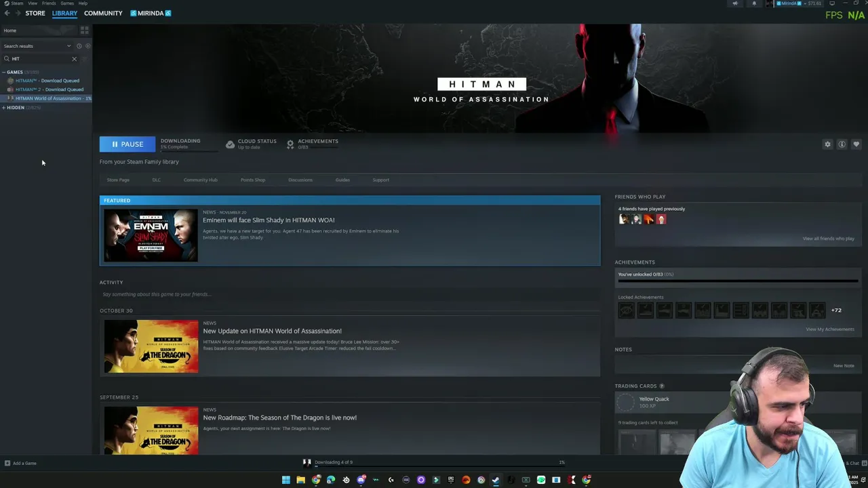This screenshot has height=488, width=868.
Task: Go back with the left arrow
Action: pyautogui.click(x=7, y=14)
